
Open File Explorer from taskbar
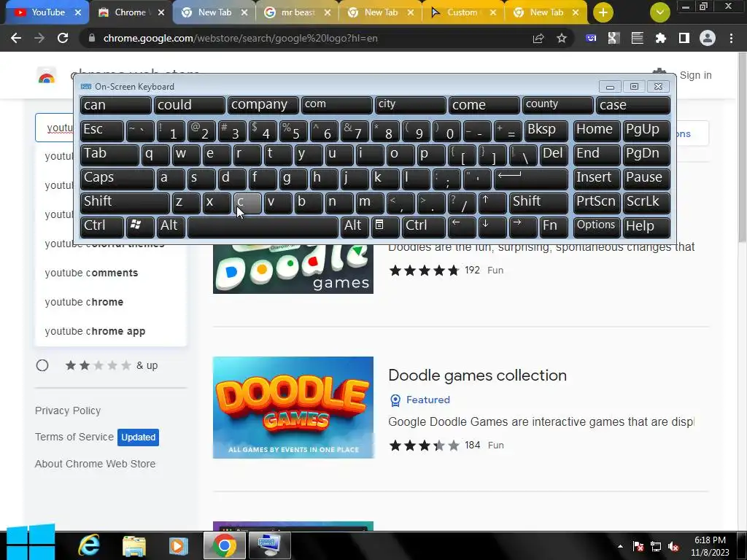point(134,545)
